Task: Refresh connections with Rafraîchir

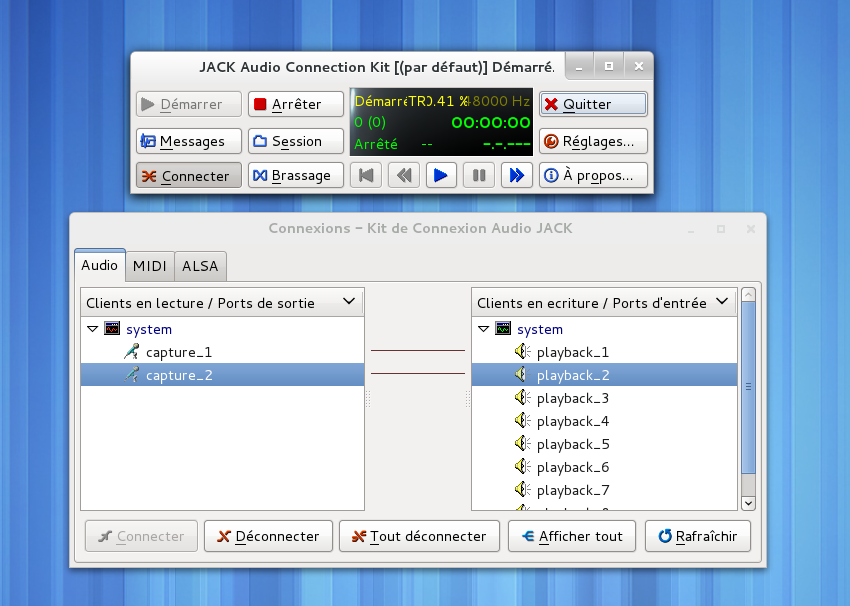Action: tap(698, 536)
